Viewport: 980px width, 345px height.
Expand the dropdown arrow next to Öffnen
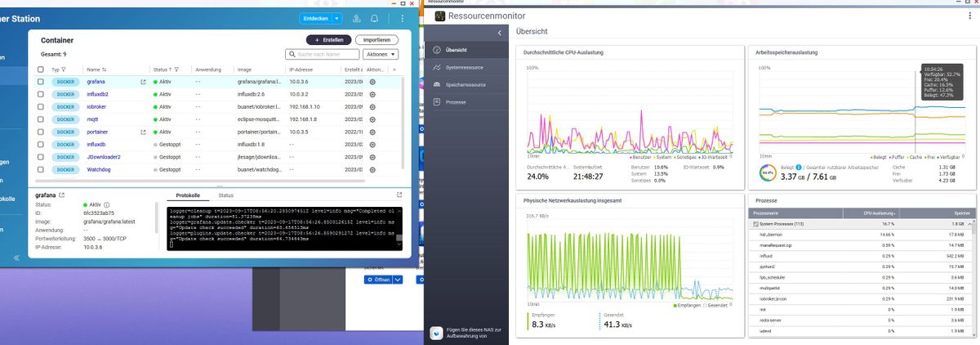pyautogui.click(x=398, y=279)
